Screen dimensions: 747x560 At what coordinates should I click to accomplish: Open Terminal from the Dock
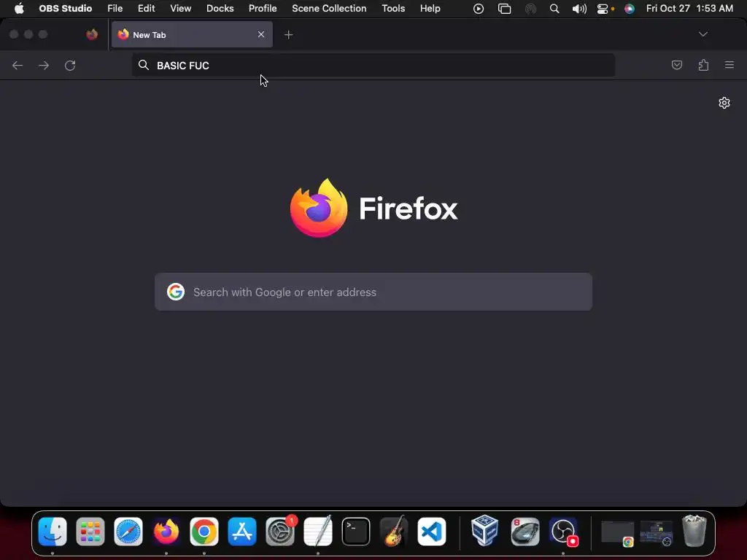point(356,532)
